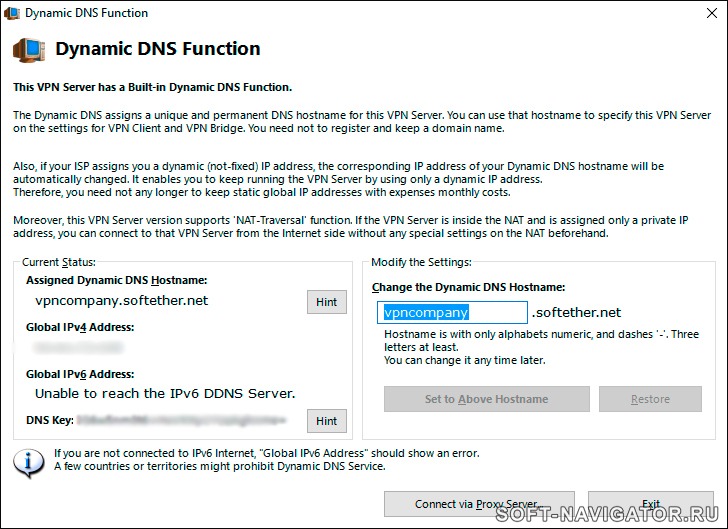Click the 'Assigned Dynamic DNS Hostname:' label

click(x=117, y=281)
